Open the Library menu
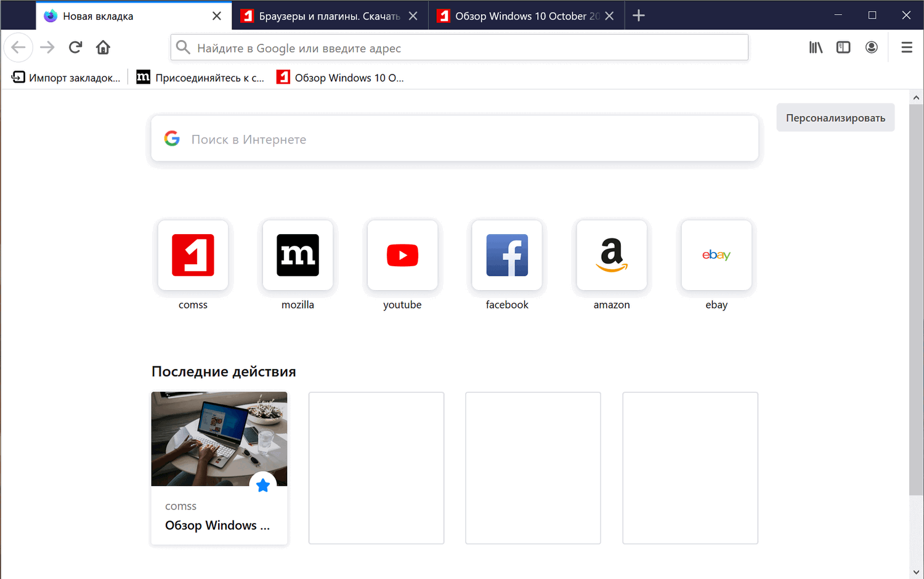 (816, 47)
